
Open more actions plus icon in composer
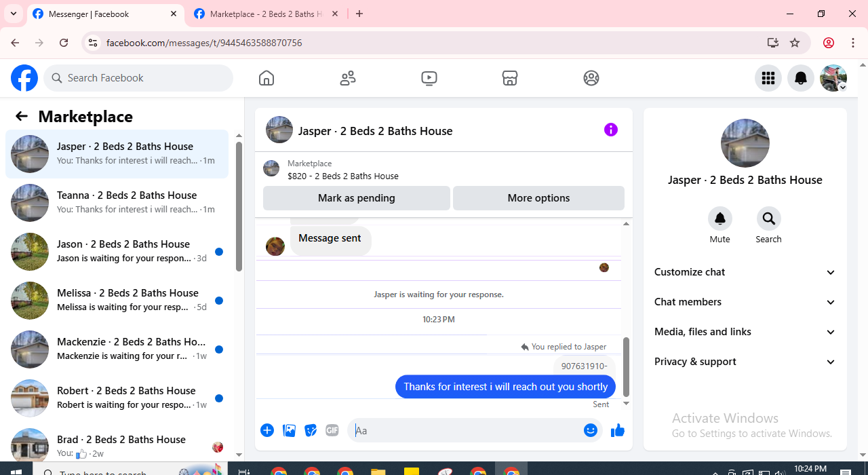(267, 430)
